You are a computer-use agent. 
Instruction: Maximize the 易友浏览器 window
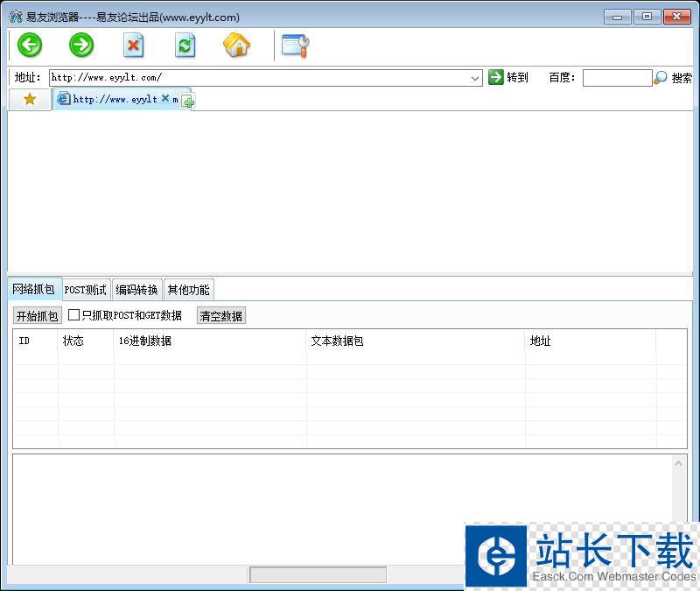[x=647, y=17]
